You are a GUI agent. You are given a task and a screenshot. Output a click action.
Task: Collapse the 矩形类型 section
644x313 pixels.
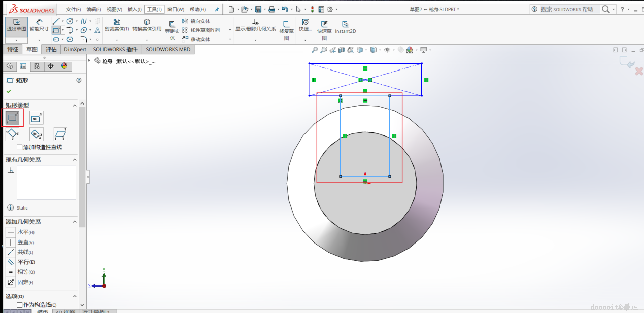[x=75, y=105]
